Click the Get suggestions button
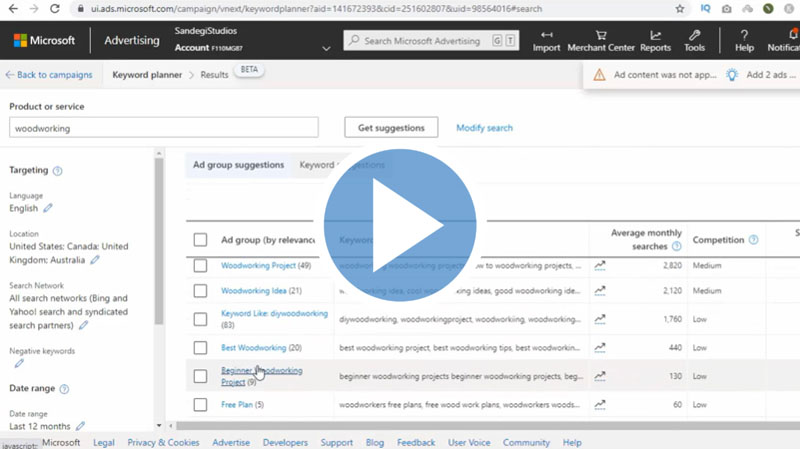Image resolution: width=800 pixels, height=449 pixels. click(391, 128)
